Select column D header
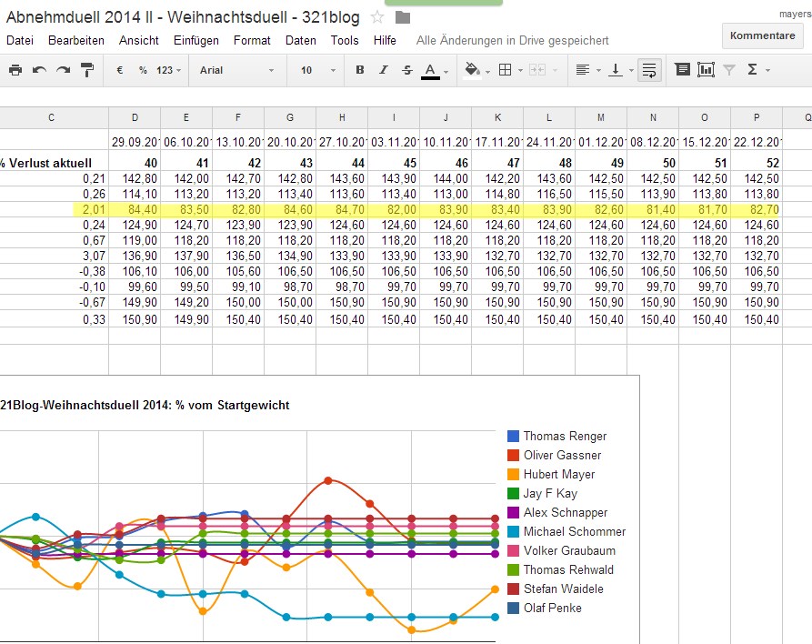This screenshot has height=644, width=812. tap(135, 117)
